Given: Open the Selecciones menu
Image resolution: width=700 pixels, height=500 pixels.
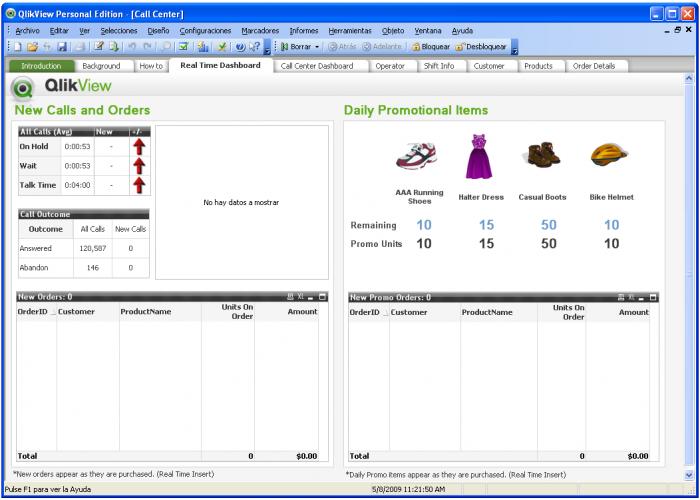Looking at the screenshot, I should click(x=119, y=31).
